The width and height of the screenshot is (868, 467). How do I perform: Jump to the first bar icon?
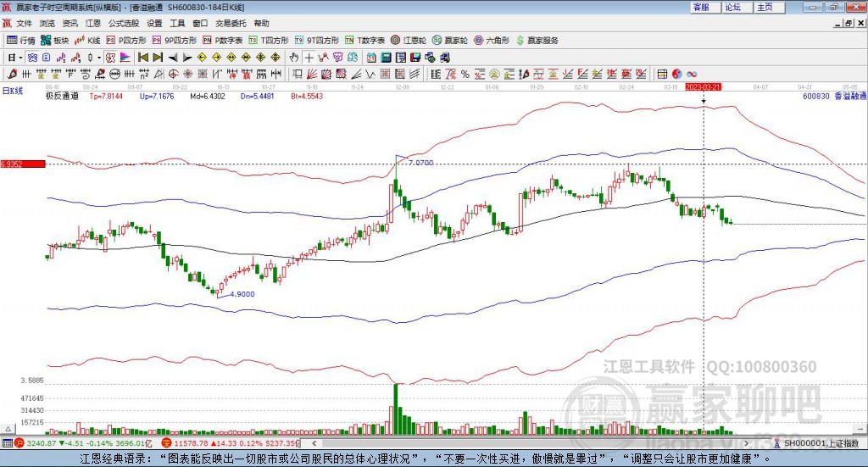click(142, 58)
